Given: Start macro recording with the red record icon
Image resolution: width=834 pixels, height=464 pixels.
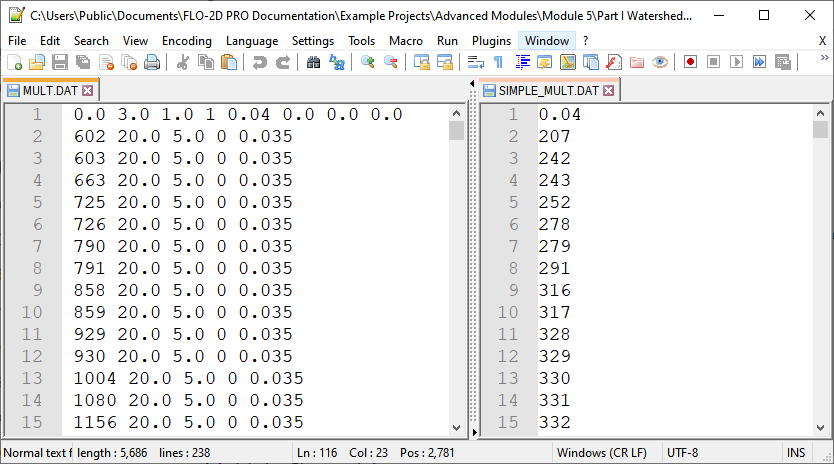Looking at the screenshot, I should click(x=690, y=62).
